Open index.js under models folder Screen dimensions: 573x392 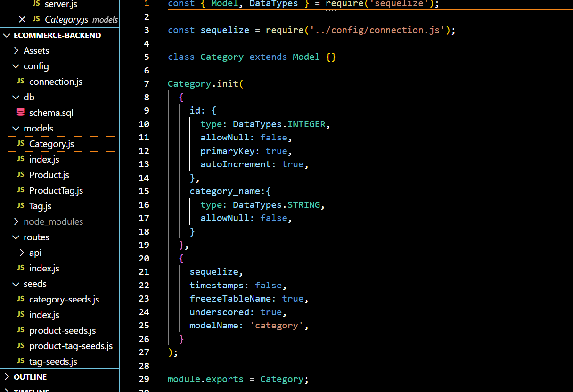click(x=44, y=159)
